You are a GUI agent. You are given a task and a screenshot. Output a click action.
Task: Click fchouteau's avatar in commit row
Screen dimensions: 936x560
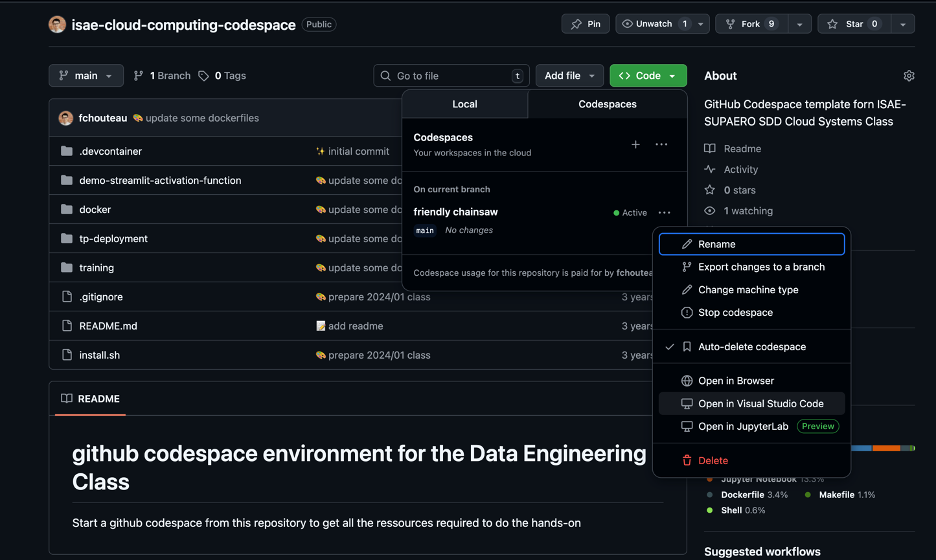[65, 118]
